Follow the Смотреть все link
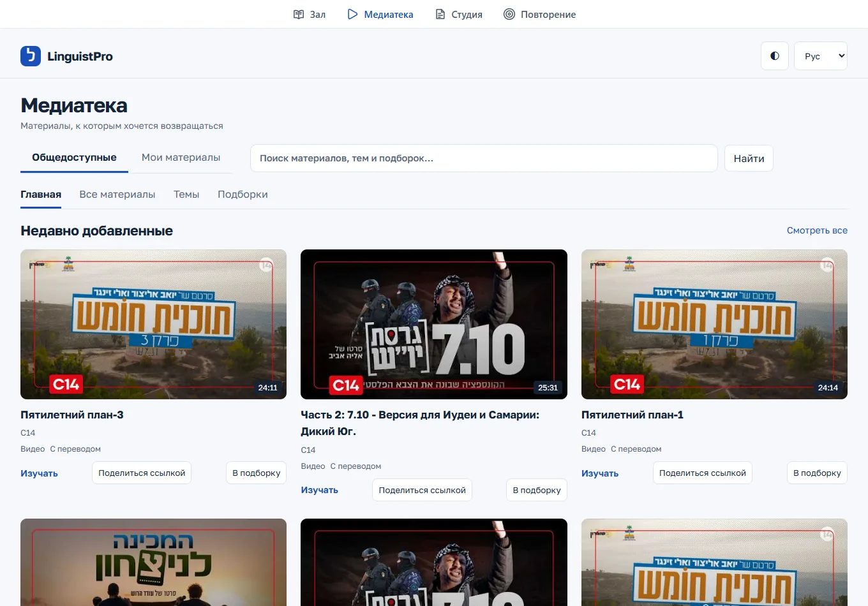 (x=817, y=231)
